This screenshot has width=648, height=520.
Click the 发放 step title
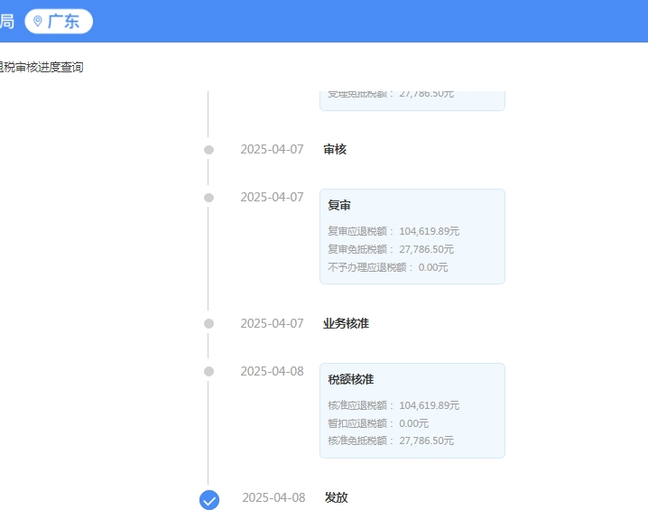[x=336, y=497]
